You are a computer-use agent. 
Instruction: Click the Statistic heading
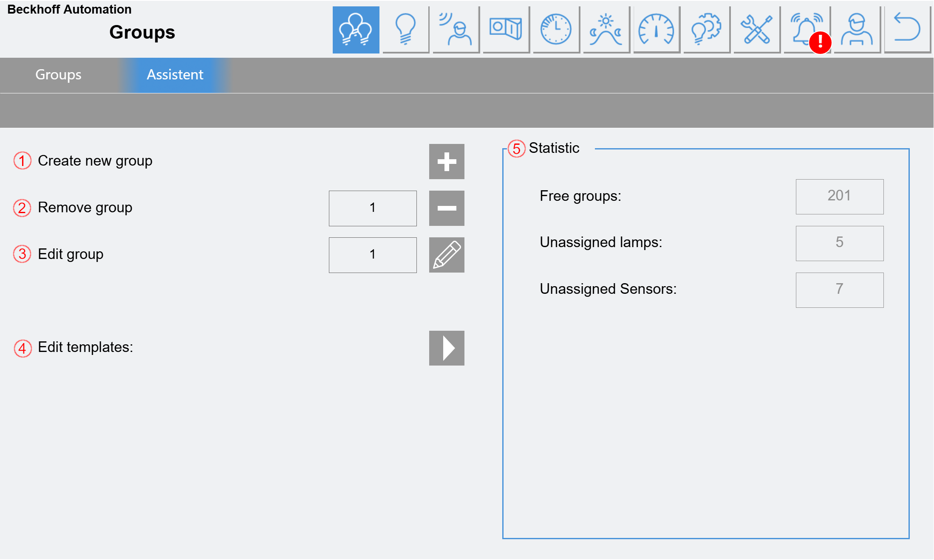(554, 148)
